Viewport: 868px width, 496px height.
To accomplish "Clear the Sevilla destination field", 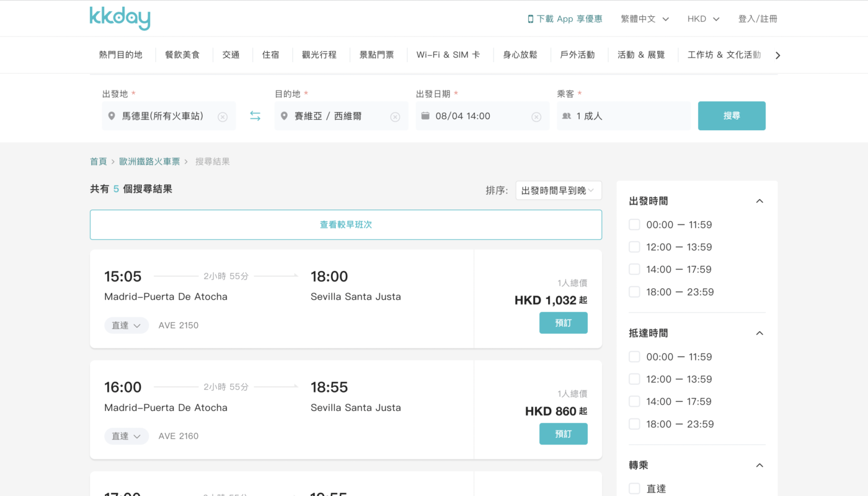I will point(395,117).
